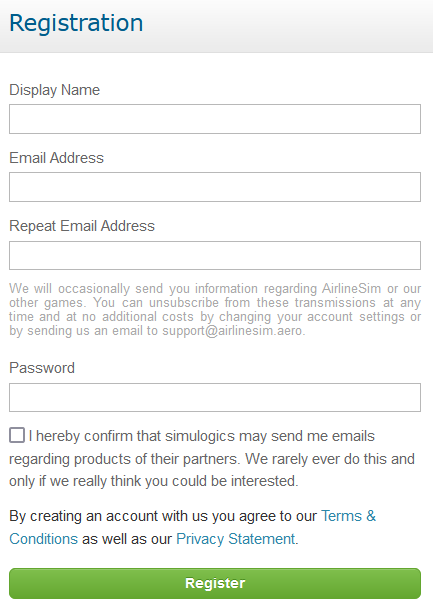
Task: Click the 'I hereby confirm' checkbox label text
Action: [212, 458]
